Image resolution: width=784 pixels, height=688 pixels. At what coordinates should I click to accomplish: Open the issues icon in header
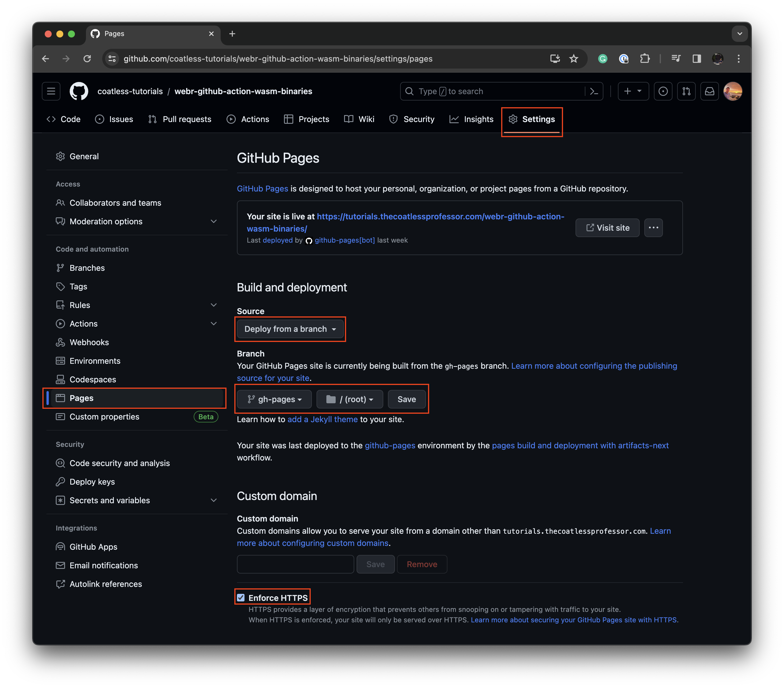(x=663, y=91)
